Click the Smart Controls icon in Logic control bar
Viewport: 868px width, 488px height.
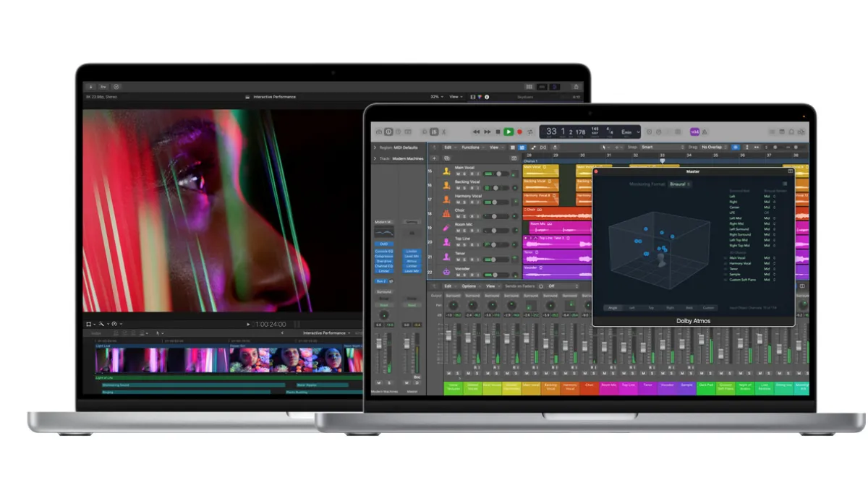[x=425, y=132]
